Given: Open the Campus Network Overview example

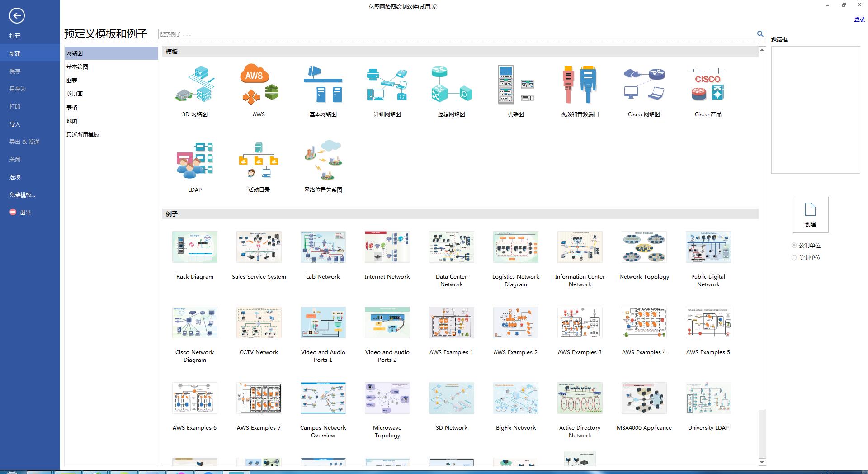Looking at the screenshot, I should 323,398.
